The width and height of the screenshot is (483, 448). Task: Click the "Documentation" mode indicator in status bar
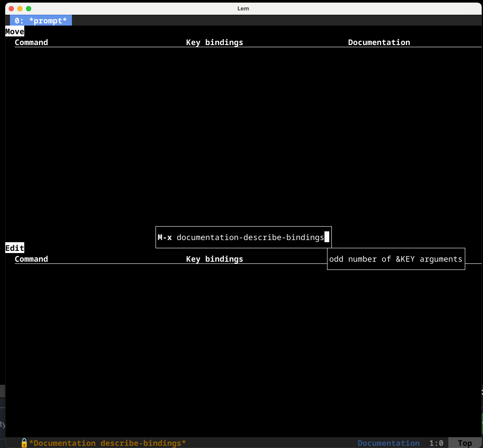tap(388, 443)
